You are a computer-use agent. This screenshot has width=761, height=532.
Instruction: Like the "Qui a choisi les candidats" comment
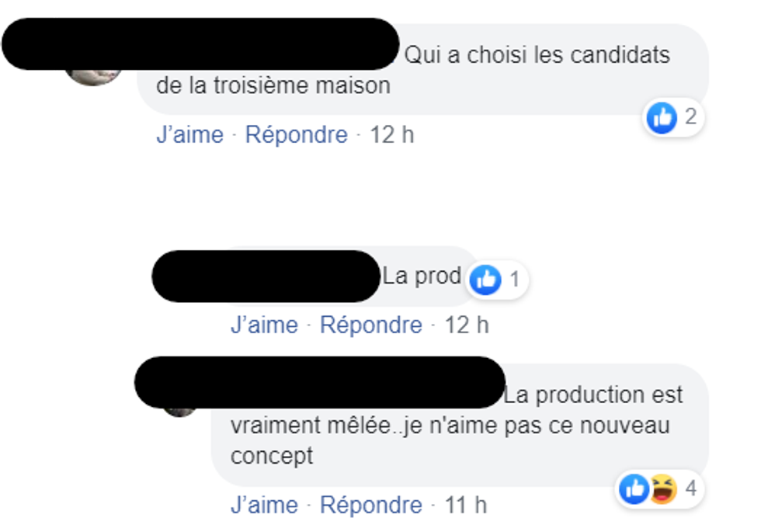coord(189,135)
